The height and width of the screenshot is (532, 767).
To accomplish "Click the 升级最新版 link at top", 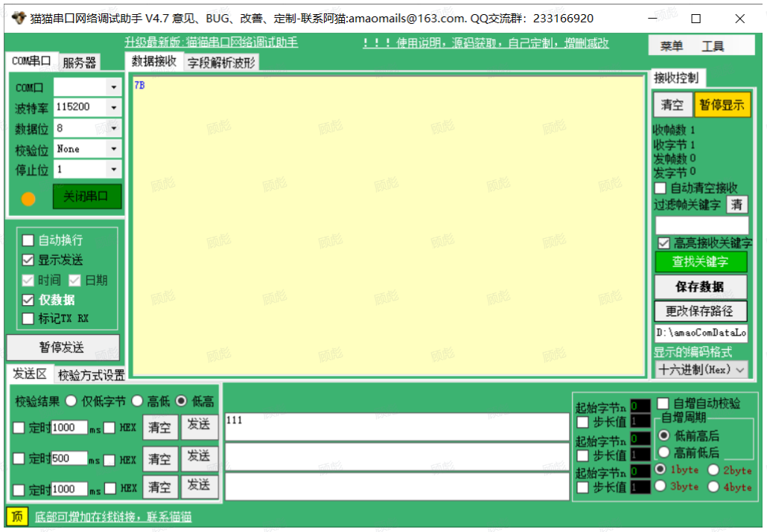I will [x=211, y=42].
